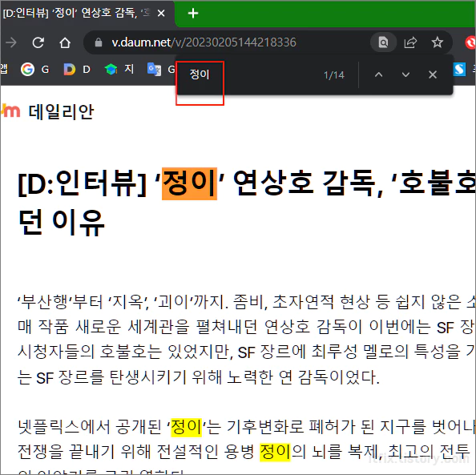Image resolution: width=476 pixels, height=475 pixels.
Task: Click the orange highlighted 정이 in headline
Action: pos(189,183)
